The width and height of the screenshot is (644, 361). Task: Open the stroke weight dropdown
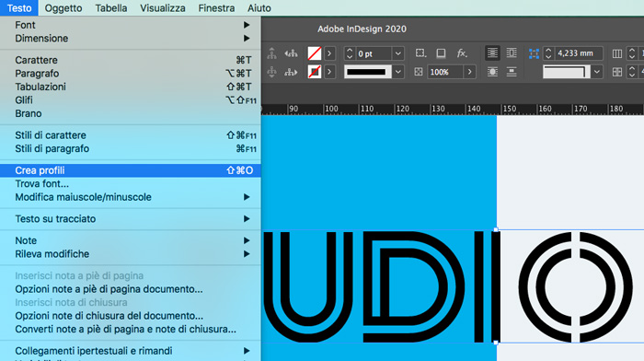point(397,53)
